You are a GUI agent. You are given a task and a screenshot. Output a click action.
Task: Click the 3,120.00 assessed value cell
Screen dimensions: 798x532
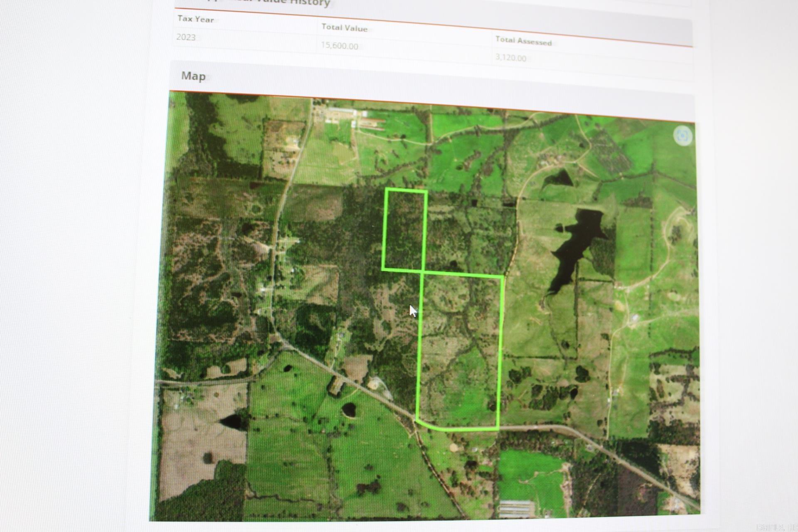point(510,58)
